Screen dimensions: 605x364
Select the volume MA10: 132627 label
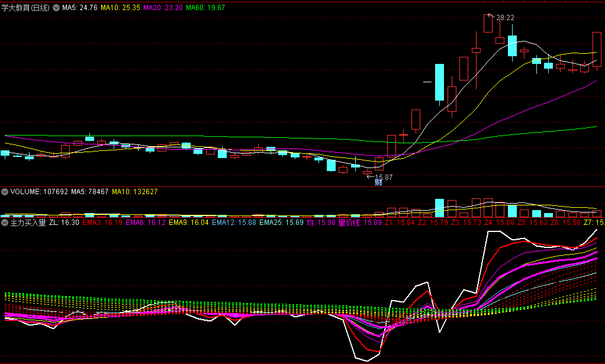point(134,192)
